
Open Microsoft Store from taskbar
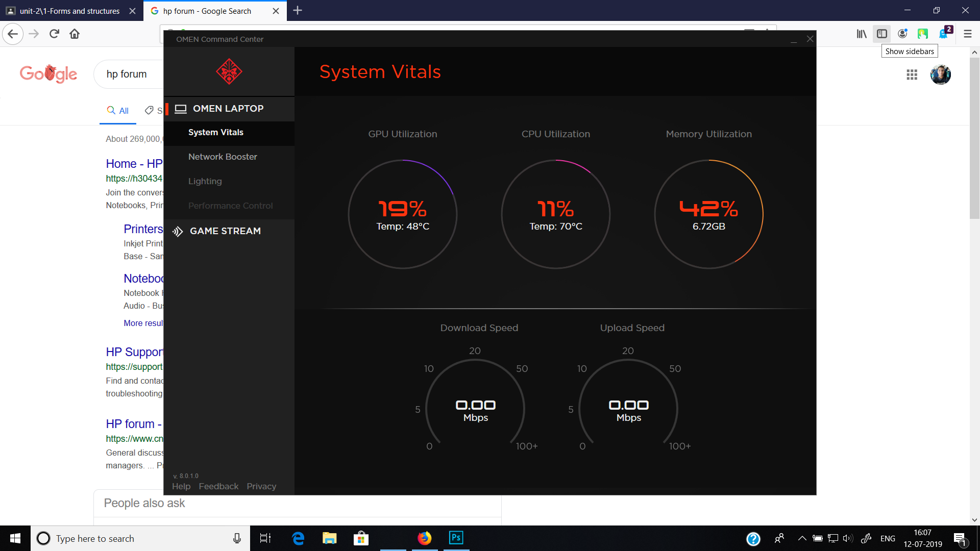361,538
